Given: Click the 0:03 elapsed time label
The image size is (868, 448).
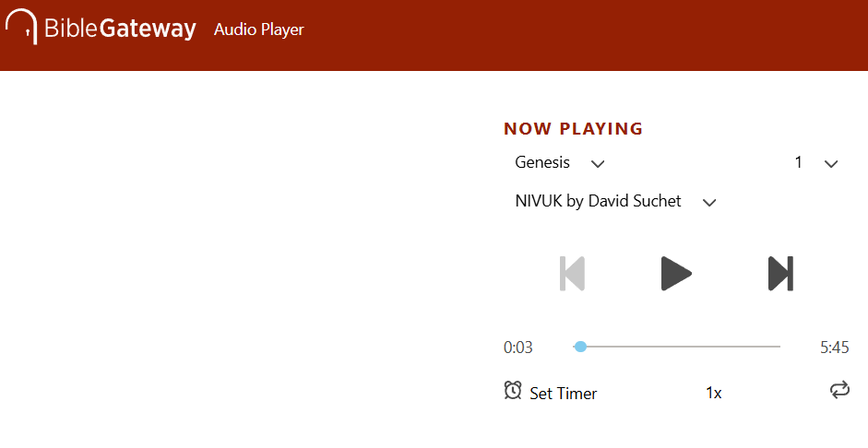Looking at the screenshot, I should coord(518,348).
